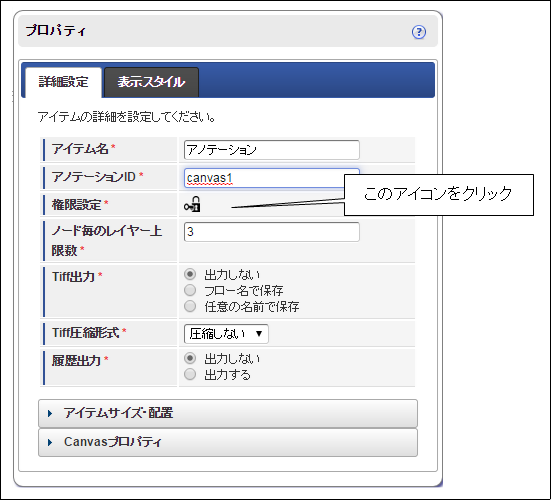Click the ノード毎のレイヤー上限数 label

[x=107, y=241]
